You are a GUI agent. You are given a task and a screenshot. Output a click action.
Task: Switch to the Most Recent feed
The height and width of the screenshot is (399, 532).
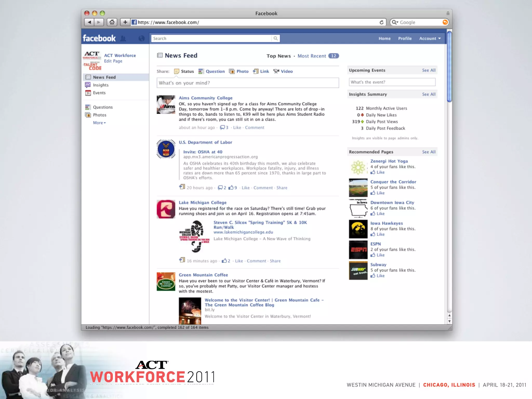312,56
